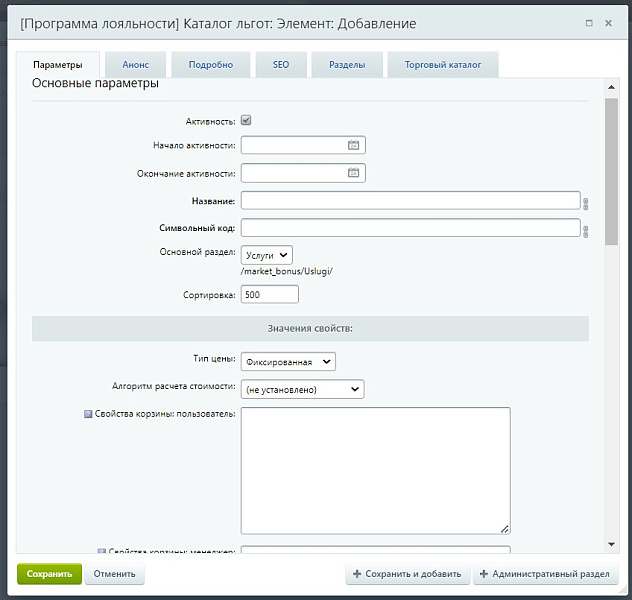The height and width of the screenshot is (600, 632).
Task: Open Алгоритм расчета стоимости dropdown
Action: (302, 389)
